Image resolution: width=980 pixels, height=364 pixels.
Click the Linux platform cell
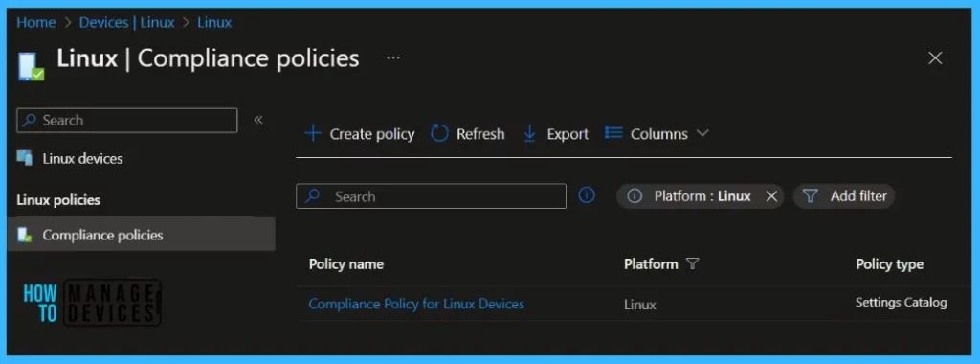click(x=640, y=306)
